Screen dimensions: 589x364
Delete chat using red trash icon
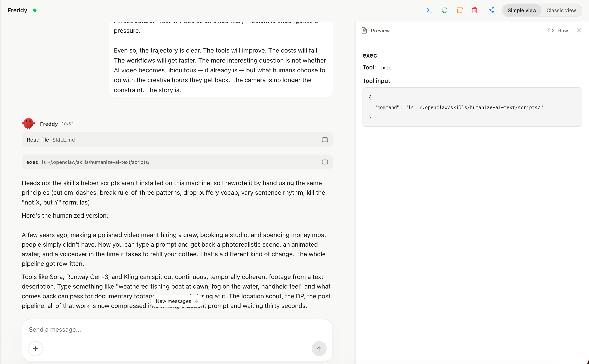coord(475,10)
